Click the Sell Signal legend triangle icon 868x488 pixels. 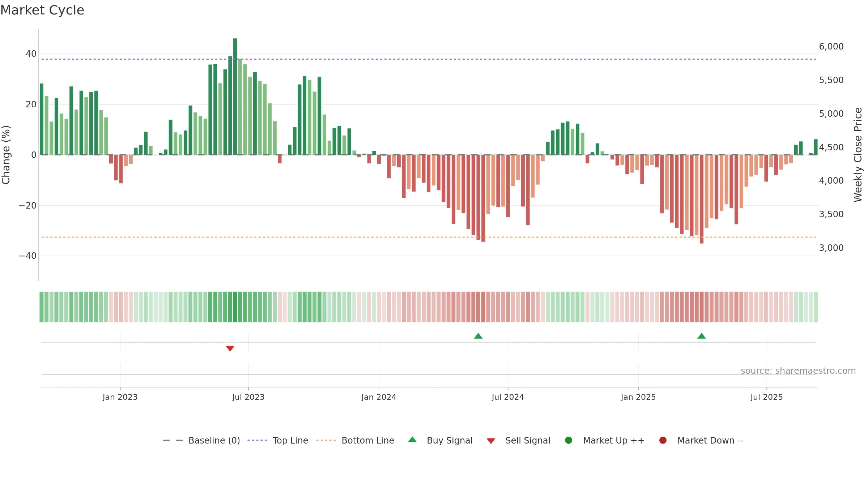[491, 441]
